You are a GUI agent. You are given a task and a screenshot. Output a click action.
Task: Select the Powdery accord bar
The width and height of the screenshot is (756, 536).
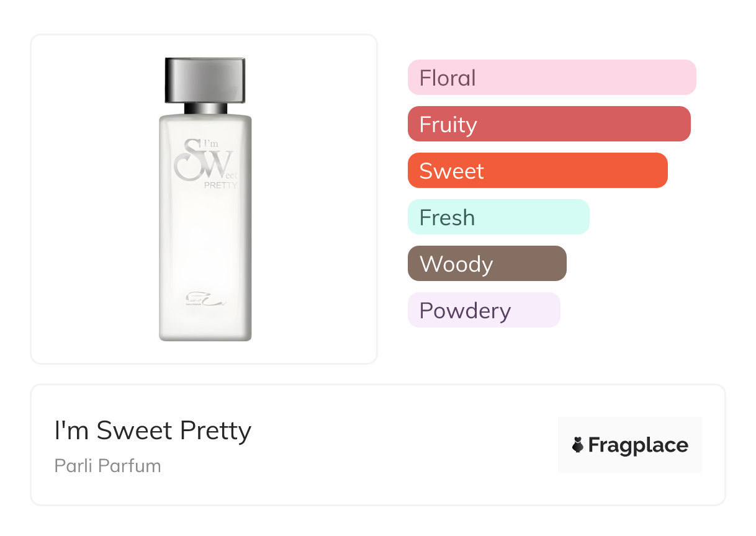click(x=484, y=310)
